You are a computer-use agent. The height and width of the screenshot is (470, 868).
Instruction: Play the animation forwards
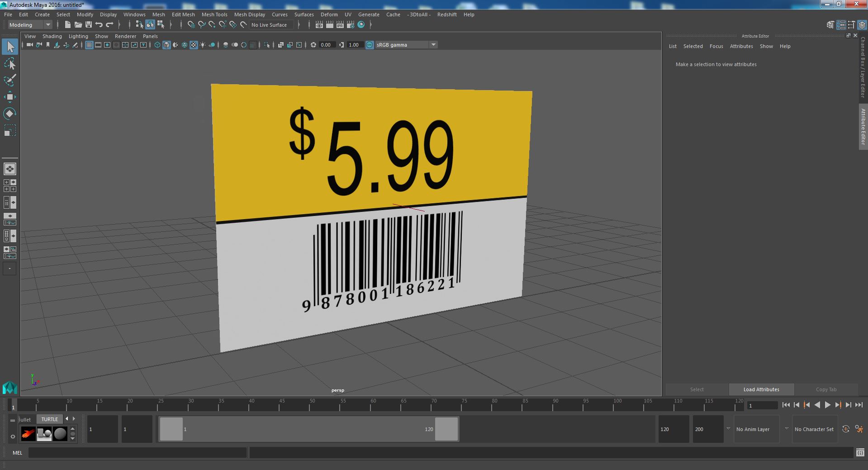click(x=827, y=405)
